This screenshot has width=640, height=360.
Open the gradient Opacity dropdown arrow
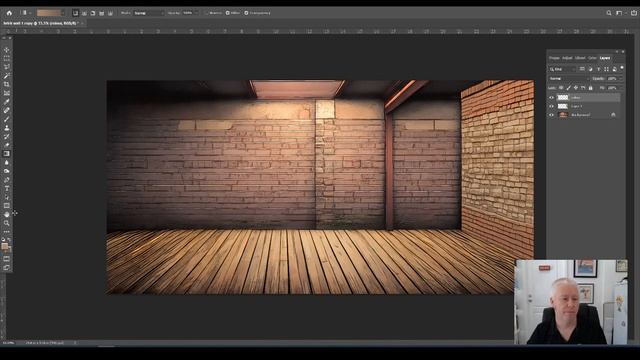click(196, 13)
